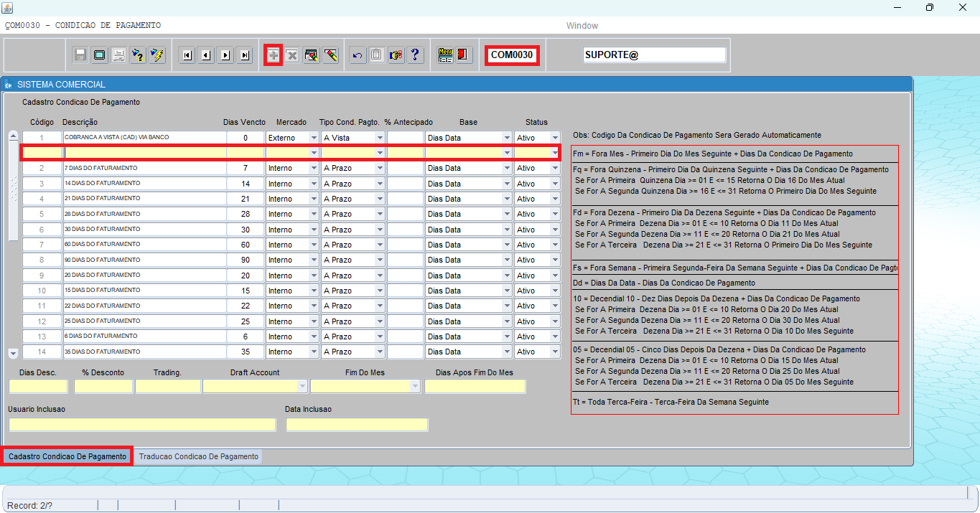Click the Descrição field of the empty row
The width and height of the screenshot is (980, 513).
tap(145, 153)
